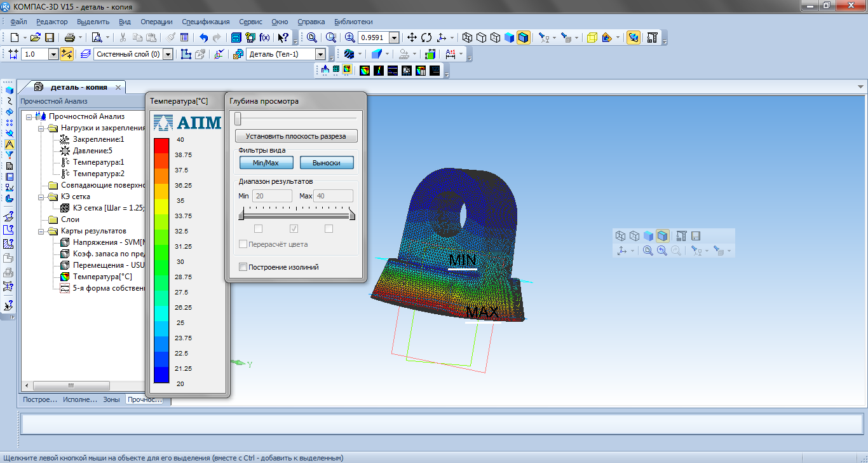
Task: Collapse Нагрузки и закрепления folder
Action: (x=41, y=128)
